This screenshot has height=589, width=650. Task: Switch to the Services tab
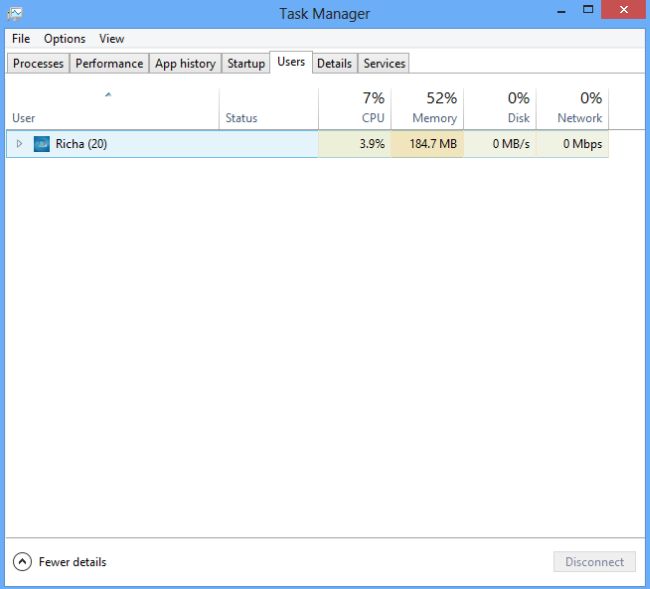[x=384, y=63]
